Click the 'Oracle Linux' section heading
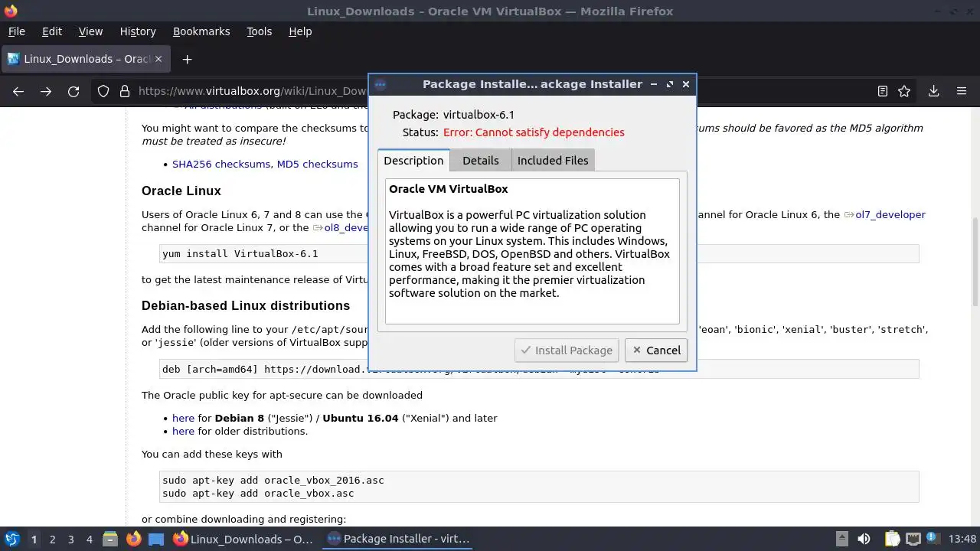Viewport: 980px width, 551px height. (x=181, y=191)
